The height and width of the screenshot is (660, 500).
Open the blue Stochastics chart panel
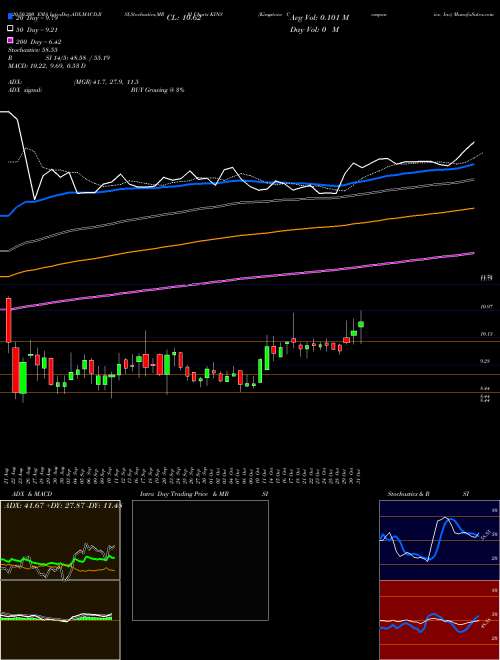coord(439,540)
